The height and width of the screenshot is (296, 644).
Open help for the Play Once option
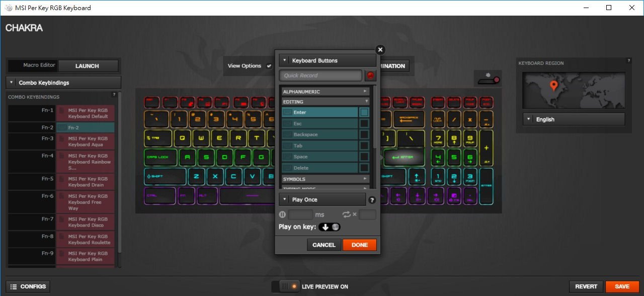coord(372,200)
